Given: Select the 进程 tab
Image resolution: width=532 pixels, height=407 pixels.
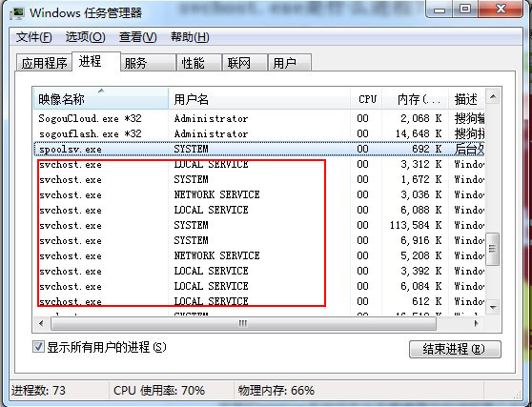Looking at the screenshot, I should coord(96,61).
